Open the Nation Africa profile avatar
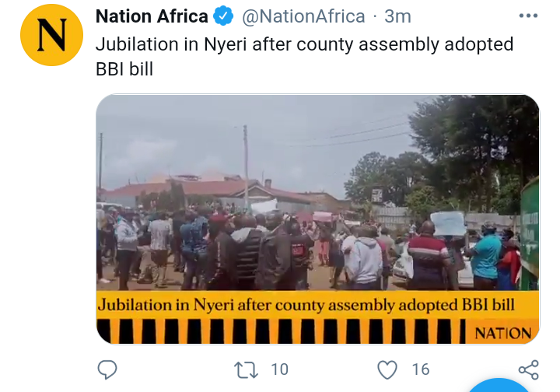Viewport: 560px width, 392px height. tap(52, 35)
